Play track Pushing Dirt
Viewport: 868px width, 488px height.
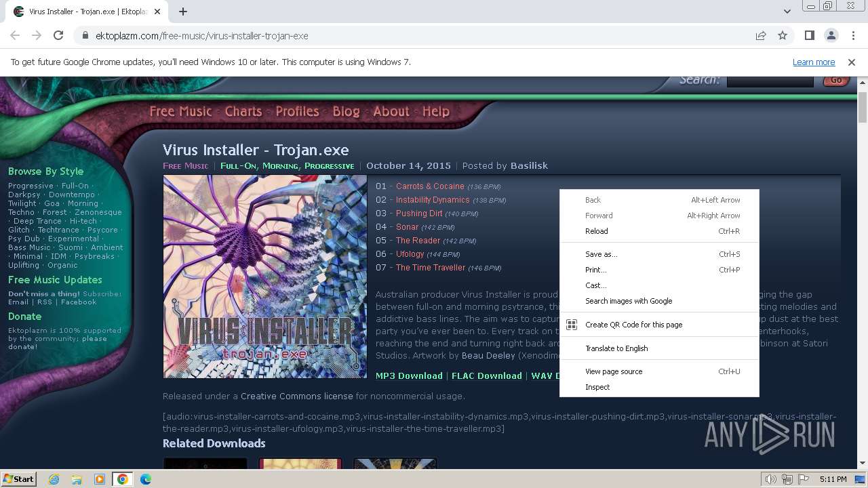pos(419,213)
